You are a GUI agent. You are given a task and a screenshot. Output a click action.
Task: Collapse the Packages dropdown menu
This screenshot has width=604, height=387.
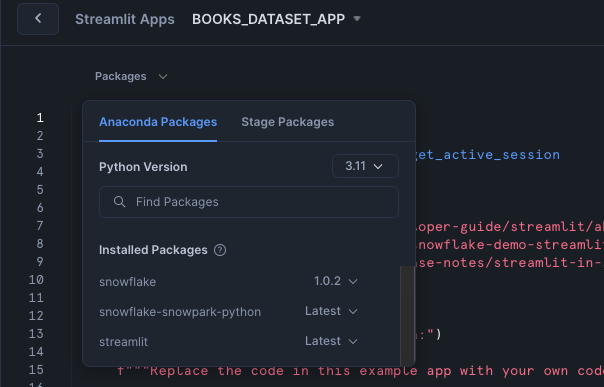[x=131, y=76]
